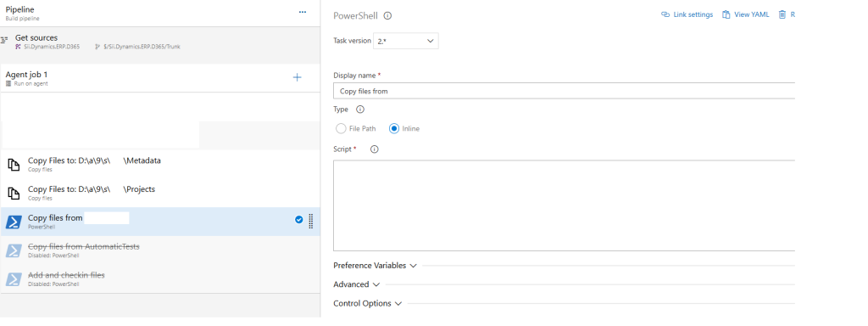The image size is (868, 326).
Task: Click the Build pipeline subtitle
Action: [x=22, y=19]
